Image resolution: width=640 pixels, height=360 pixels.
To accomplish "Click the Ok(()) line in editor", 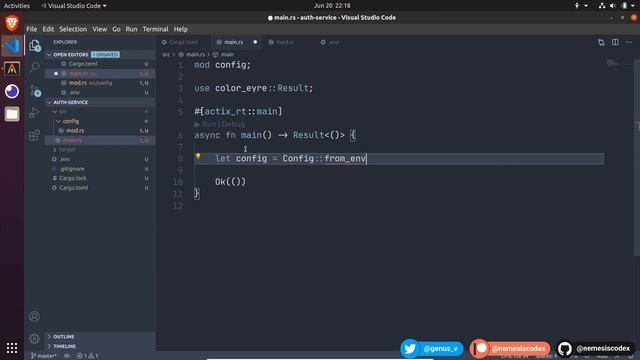I will (231, 182).
